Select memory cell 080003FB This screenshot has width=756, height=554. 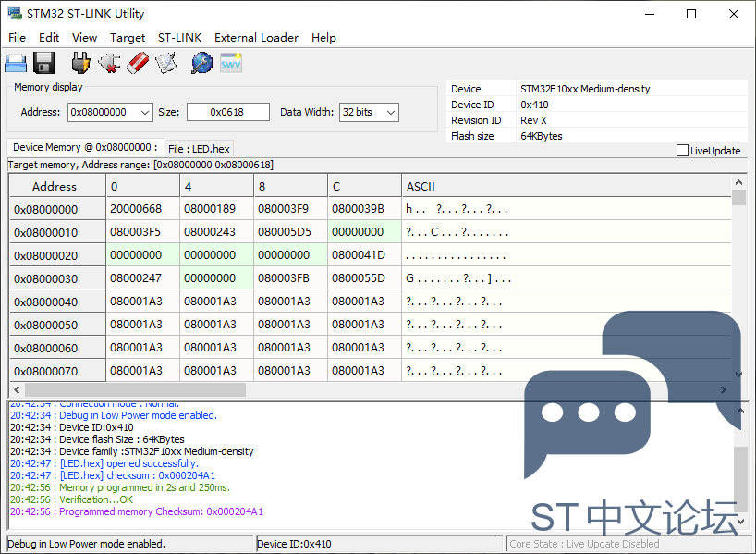pos(290,278)
